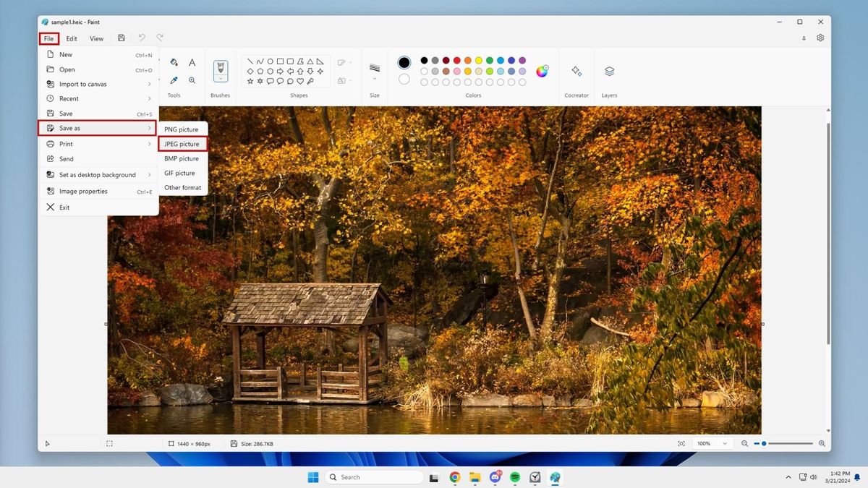Select the Fill with color tool
Image resolution: width=868 pixels, height=488 pixels.
pos(174,63)
